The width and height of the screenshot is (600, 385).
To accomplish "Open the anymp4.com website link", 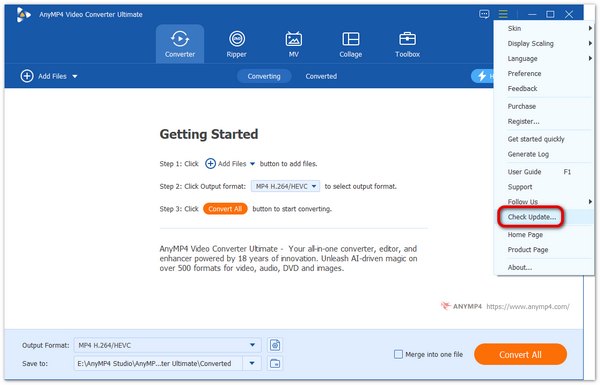I will click(528, 307).
